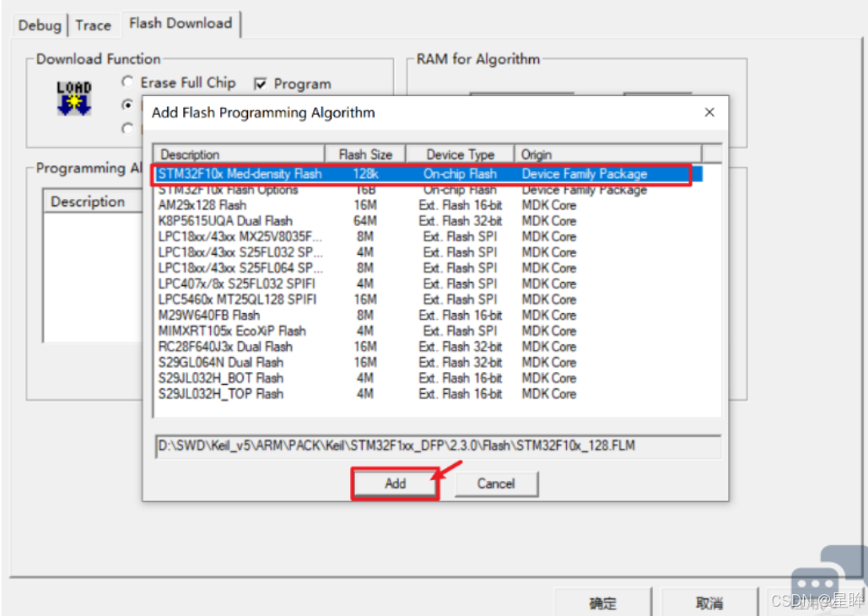The image size is (868, 616).
Task: Click the LOAD download icon
Action: point(73,99)
